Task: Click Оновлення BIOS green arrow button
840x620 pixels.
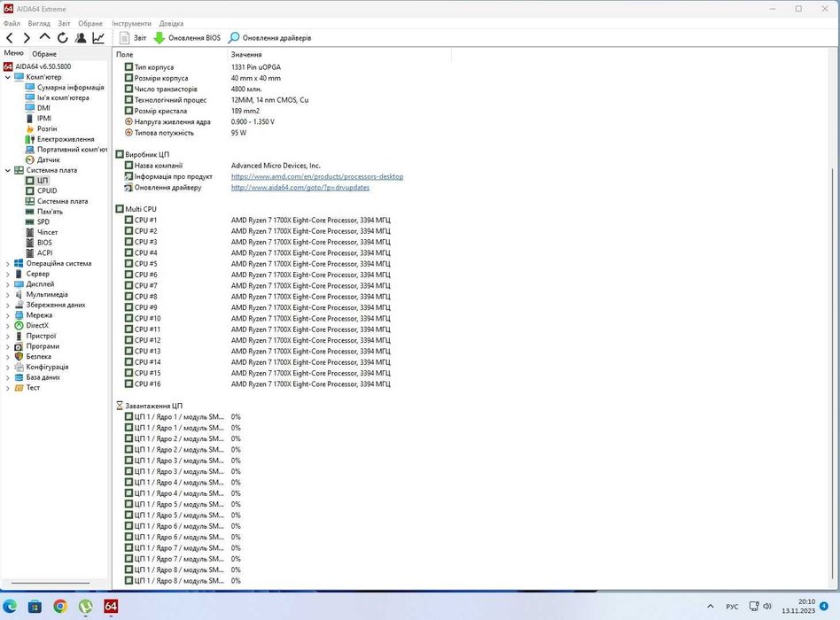Action: pos(187,38)
